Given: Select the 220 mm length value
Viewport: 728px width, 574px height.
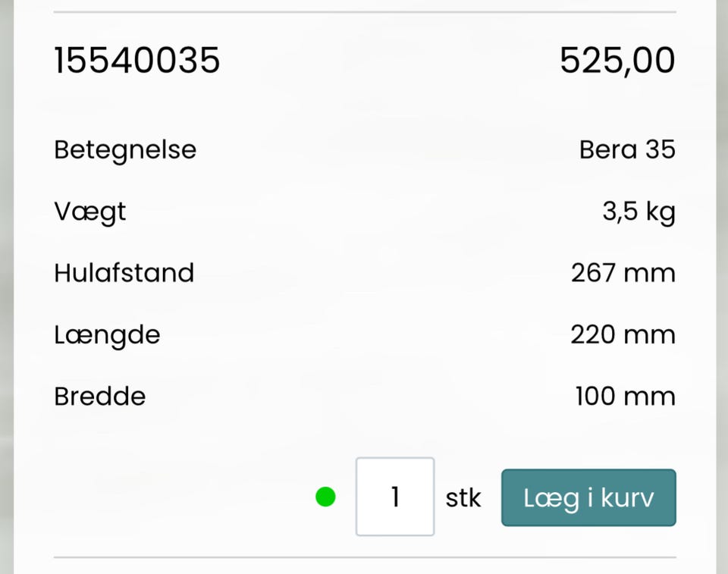Looking at the screenshot, I should [x=623, y=334].
